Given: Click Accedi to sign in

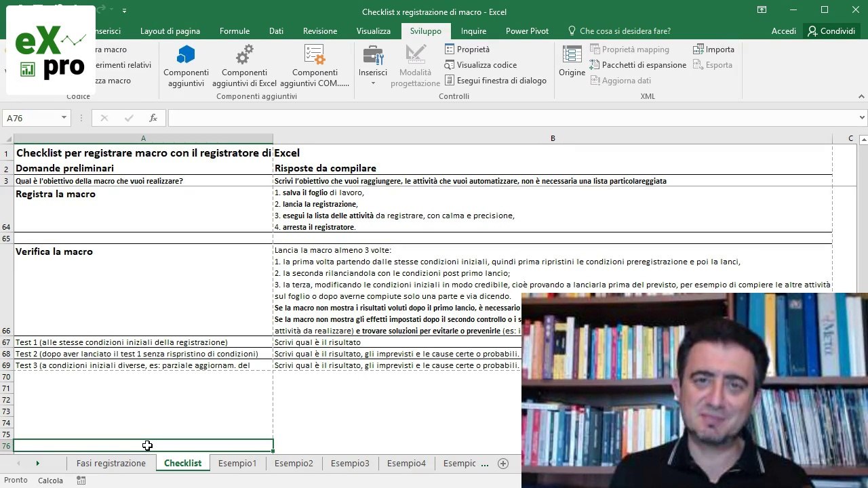Looking at the screenshot, I should click(x=784, y=31).
